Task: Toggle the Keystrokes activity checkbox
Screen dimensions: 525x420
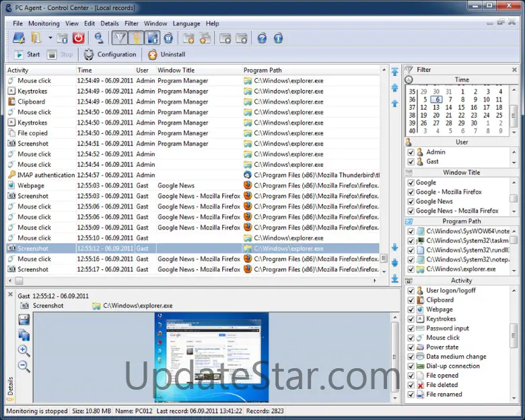Action: click(411, 319)
